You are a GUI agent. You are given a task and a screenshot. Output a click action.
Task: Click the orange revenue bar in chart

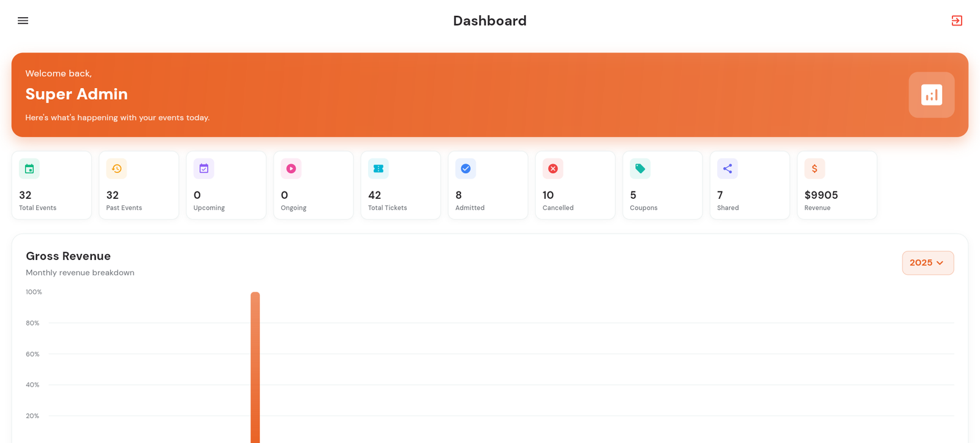pos(255,367)
